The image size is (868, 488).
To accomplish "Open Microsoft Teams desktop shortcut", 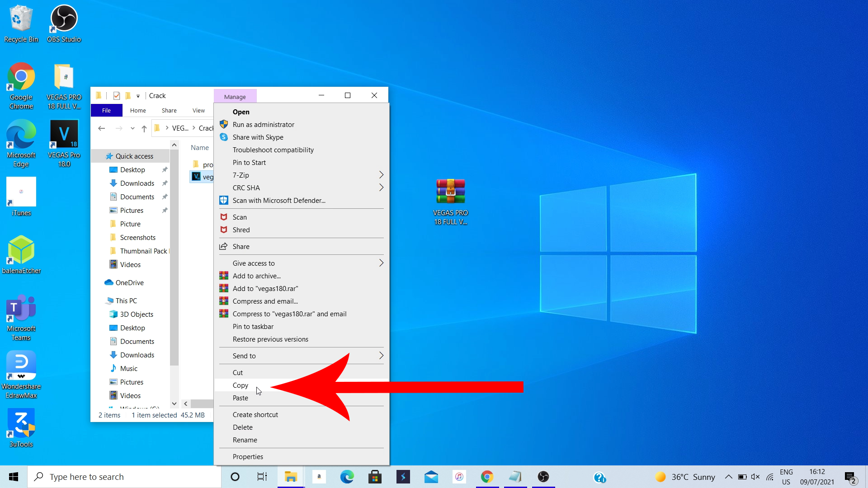I will 21,317.
